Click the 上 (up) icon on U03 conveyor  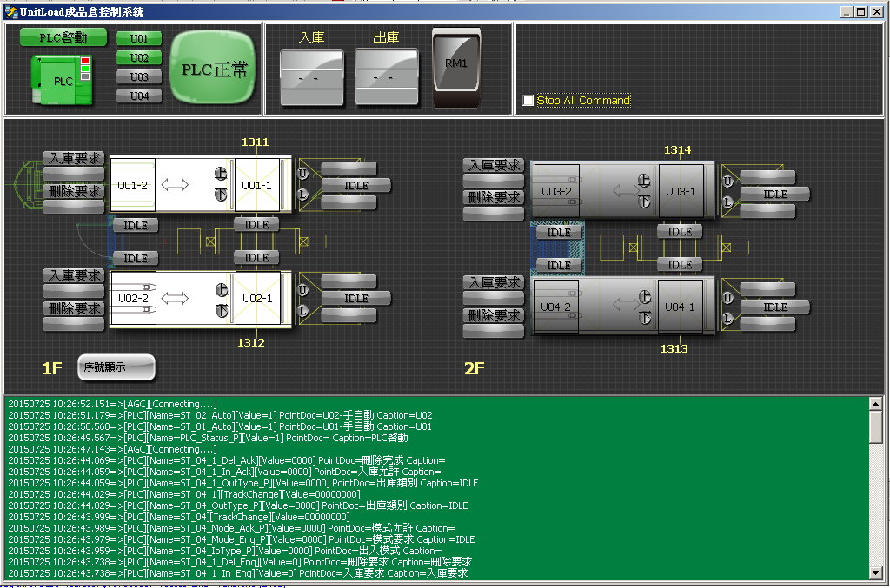(x=644, y=180)
